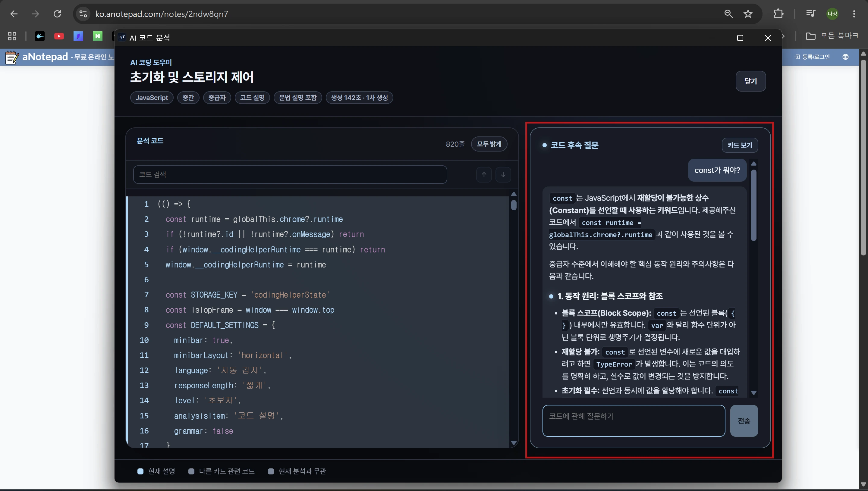Click the 카드 보기 button
This screenshot has width=868, height=491.
pyautogui.click(x=740, y=145)
